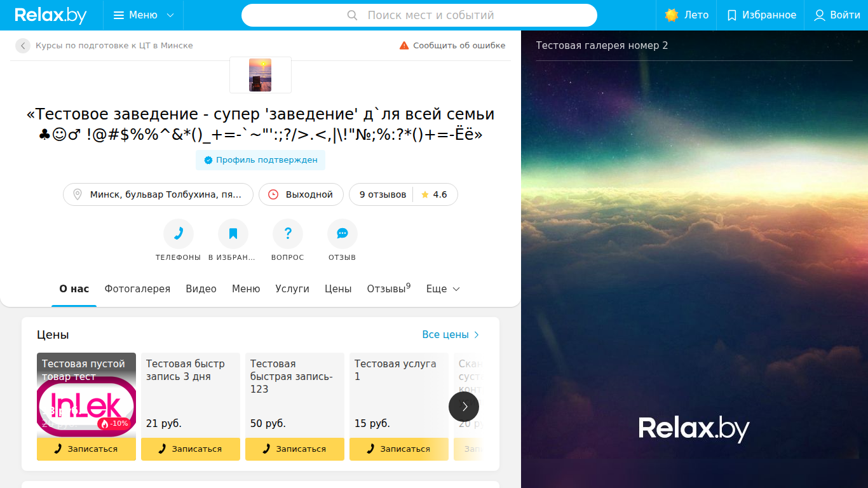This screenshot has height=488, width=868.
Task: Click the Вопрос question mark icon
Action: click(288, 234)
